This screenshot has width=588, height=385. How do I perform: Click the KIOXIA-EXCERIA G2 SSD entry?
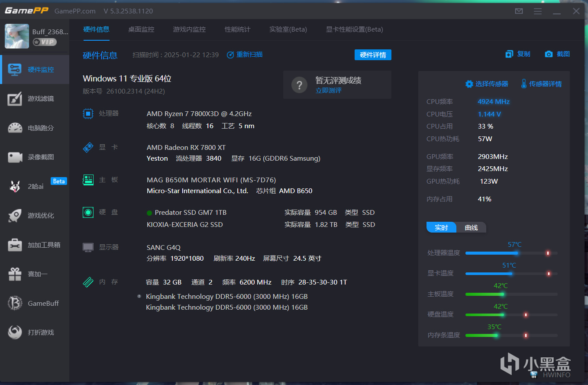[x=185, y=224]
